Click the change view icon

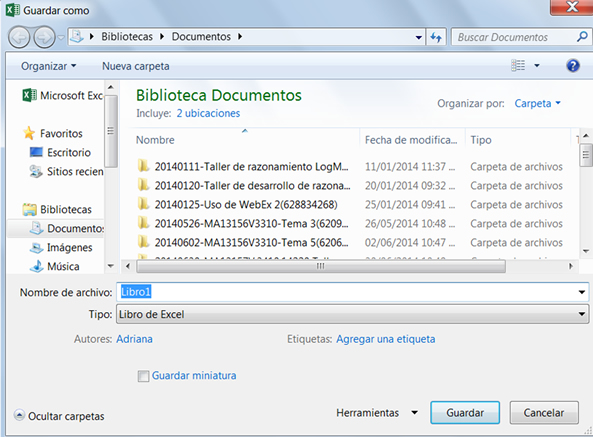[518, 65]
